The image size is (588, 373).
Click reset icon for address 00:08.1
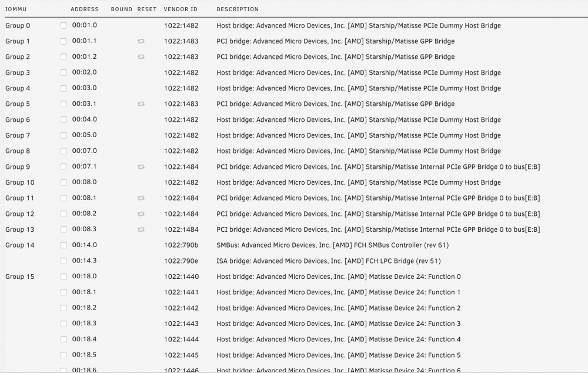[x=141, y=198]
